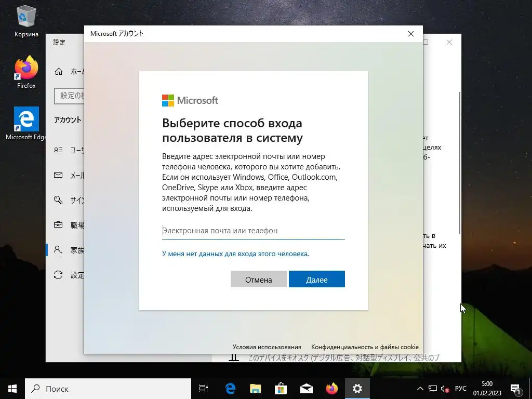Click the muted volume tray icon
The height and width of the screenshot is (399, 532).
coord(445,389)
